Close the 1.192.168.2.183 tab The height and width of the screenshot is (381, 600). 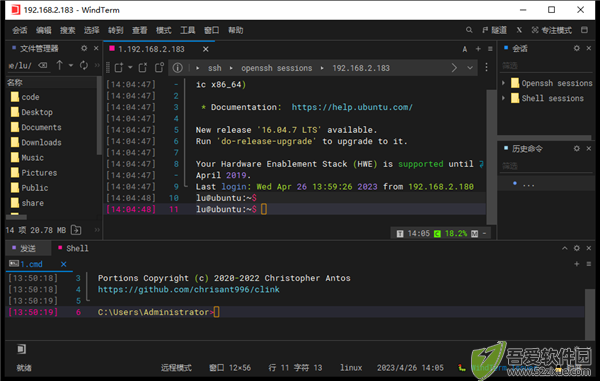point(205,49)
